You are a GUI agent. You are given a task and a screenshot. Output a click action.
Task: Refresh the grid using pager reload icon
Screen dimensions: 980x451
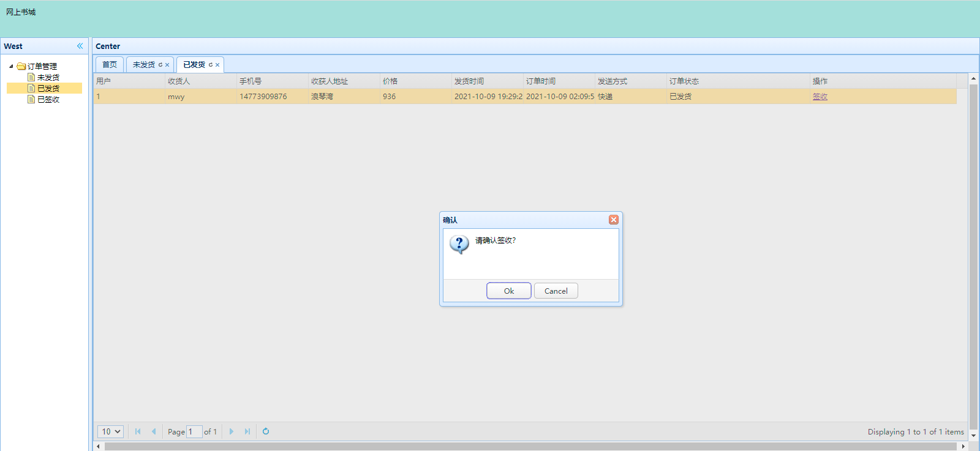pyautogui.click(x=266, y=431)
